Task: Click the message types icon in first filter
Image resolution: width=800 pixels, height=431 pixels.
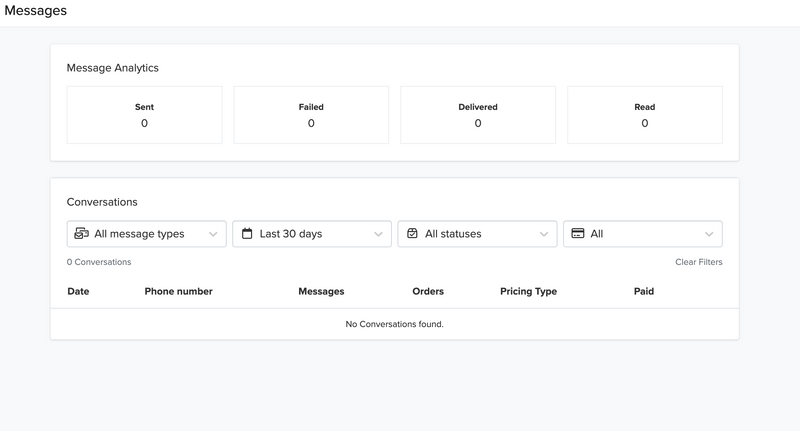Action: 82,234
